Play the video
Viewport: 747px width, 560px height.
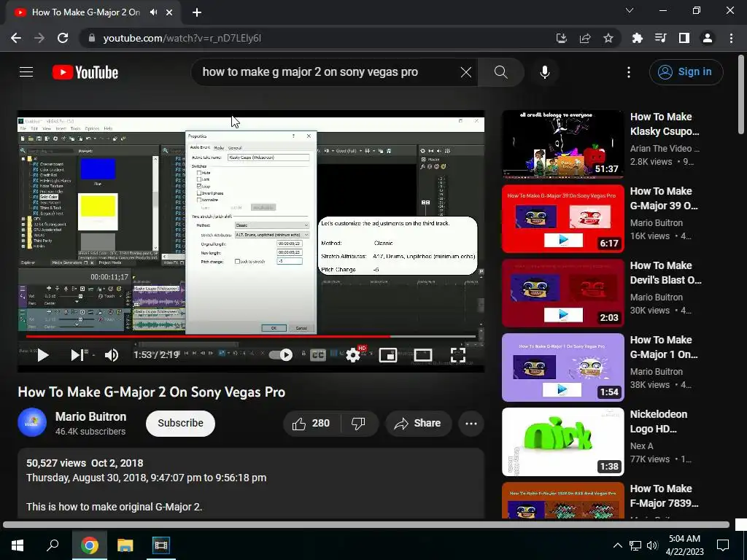tap(43, 355)
